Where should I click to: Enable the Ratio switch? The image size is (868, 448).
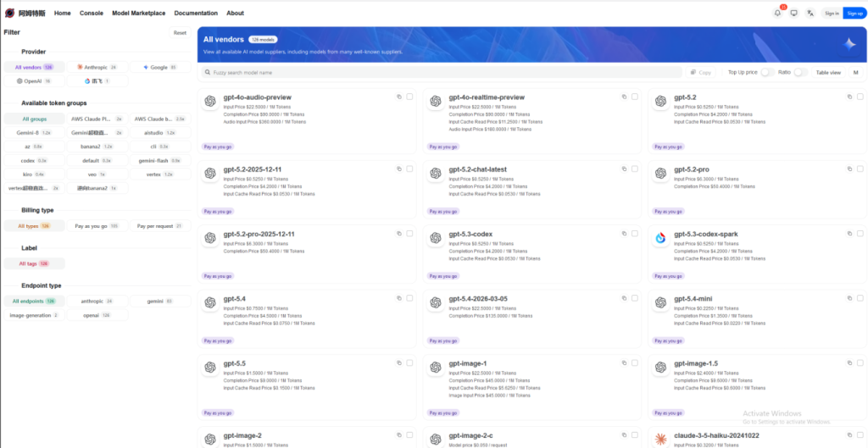click(x=800, y=73)
